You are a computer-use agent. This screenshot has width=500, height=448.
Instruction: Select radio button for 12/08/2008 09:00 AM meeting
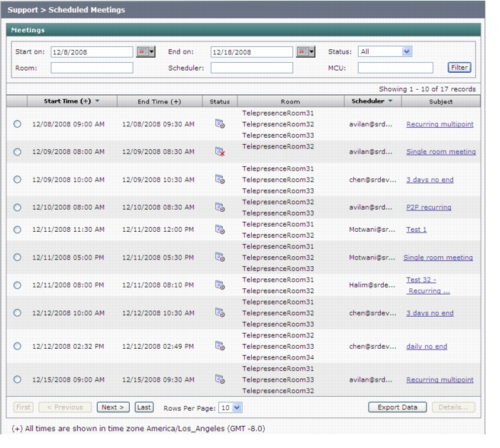point(18,123)
